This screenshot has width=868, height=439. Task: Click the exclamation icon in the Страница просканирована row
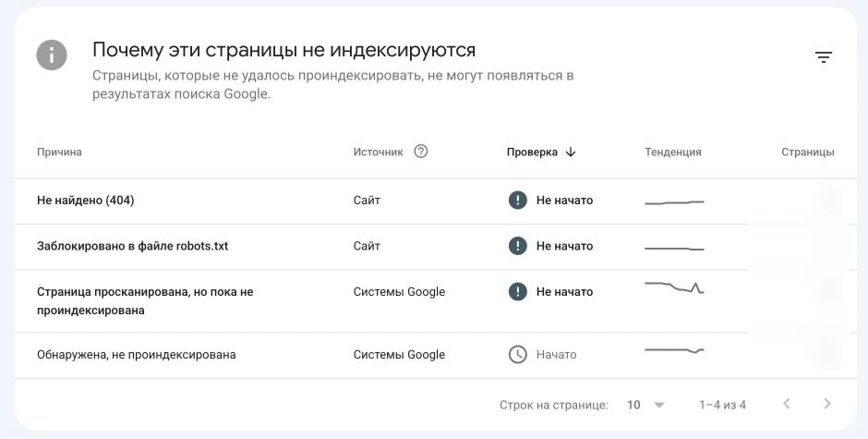pos(518,291)
